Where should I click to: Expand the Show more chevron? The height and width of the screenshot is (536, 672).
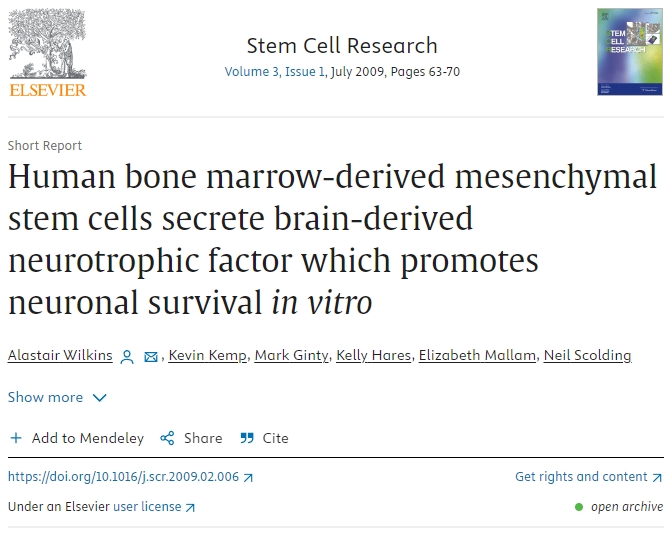tap(99, 397)
